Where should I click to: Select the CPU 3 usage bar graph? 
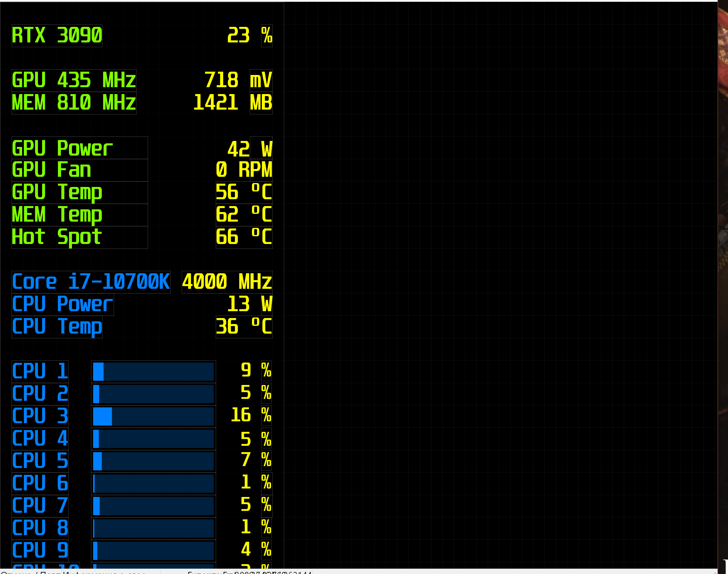pyautogui.click(x=153, y=416)
